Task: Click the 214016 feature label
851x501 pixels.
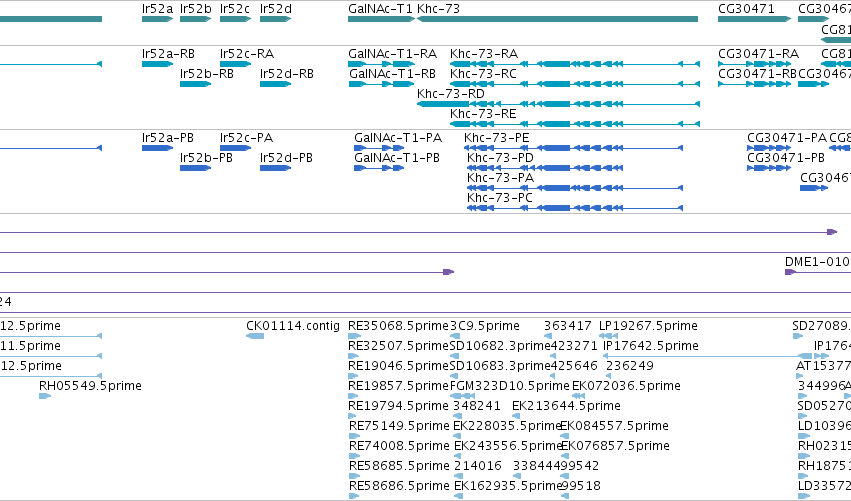Action: pos(478,466)
